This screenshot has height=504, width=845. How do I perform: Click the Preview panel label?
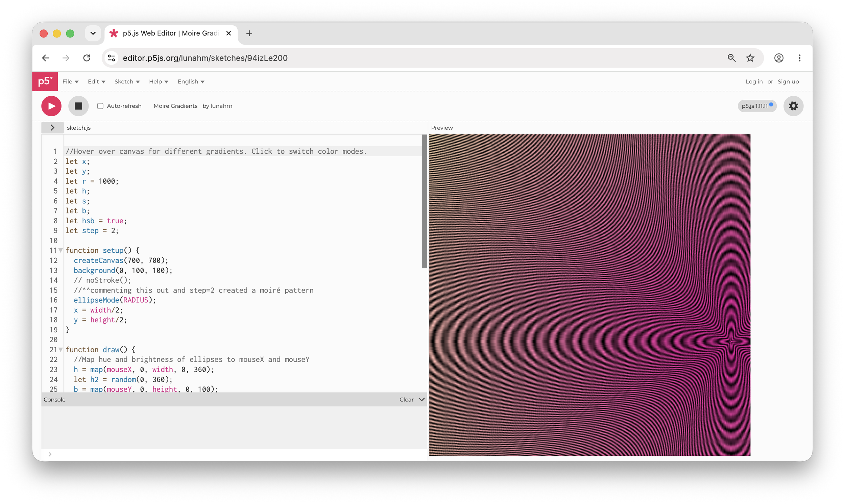pyautogui.click(x=442, y=128)
